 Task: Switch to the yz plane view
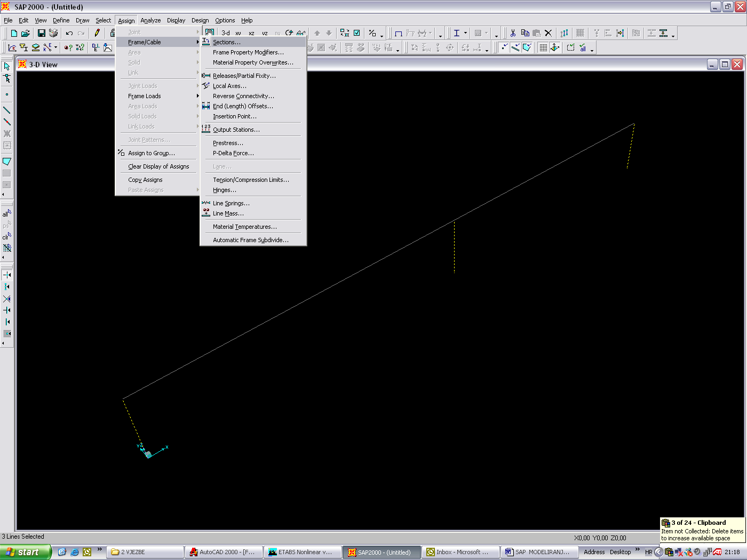pos(265,33)
